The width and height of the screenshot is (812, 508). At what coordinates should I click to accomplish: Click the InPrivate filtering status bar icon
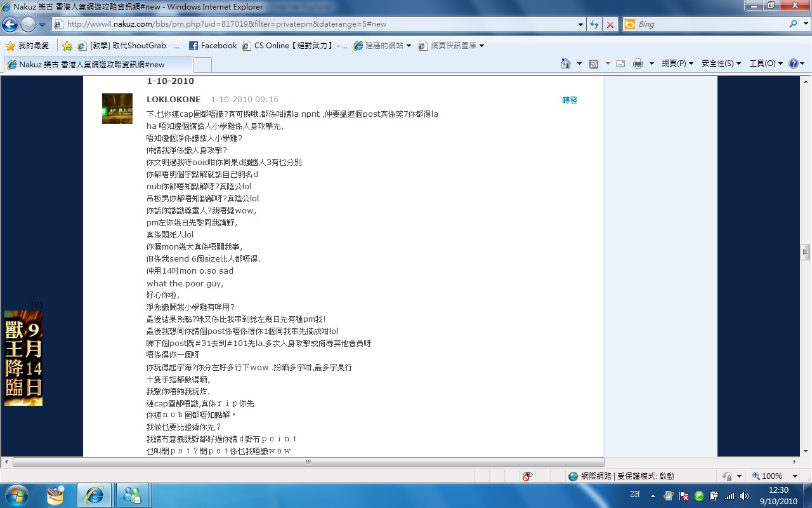pos(527,476)
